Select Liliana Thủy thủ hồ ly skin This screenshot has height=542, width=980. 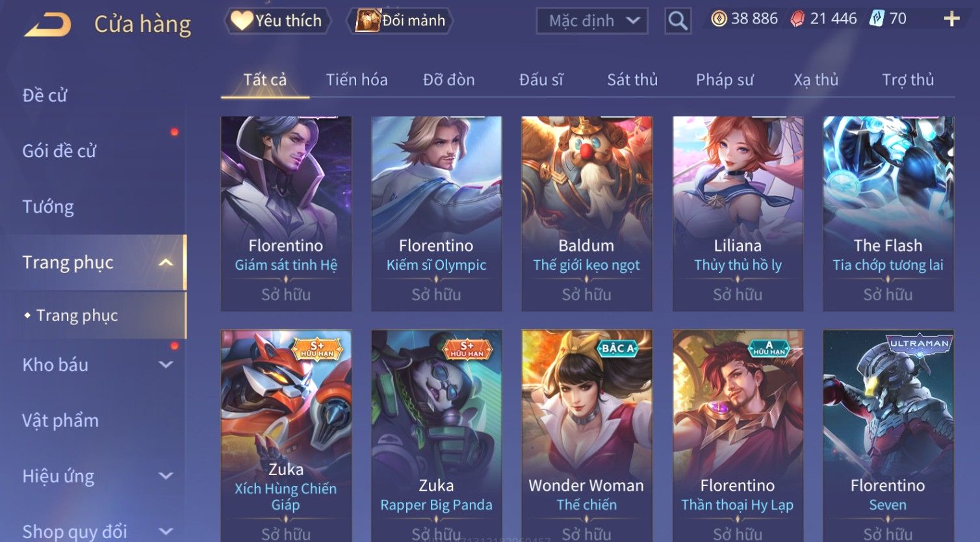coord(738,214)
